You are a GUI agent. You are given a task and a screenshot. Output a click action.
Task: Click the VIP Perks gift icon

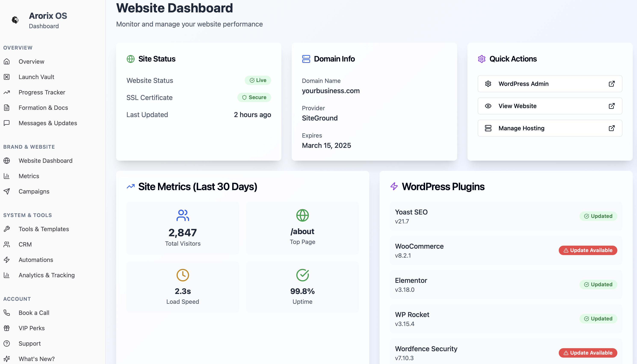coord(7,328)
